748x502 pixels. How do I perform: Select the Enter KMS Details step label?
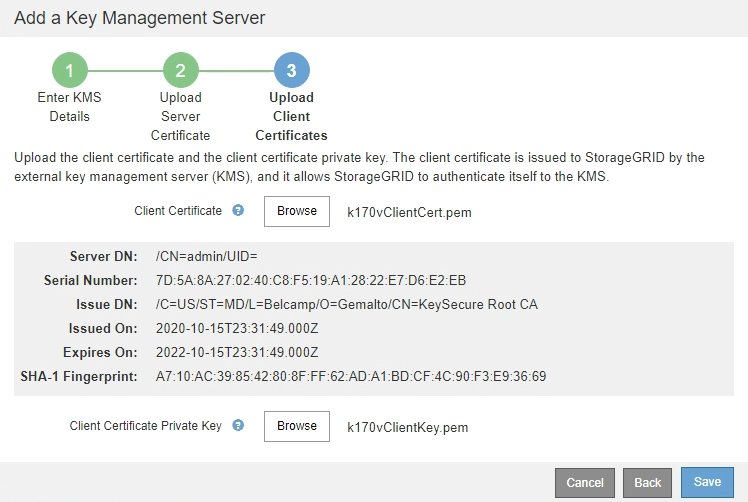[x=70, y=107]
